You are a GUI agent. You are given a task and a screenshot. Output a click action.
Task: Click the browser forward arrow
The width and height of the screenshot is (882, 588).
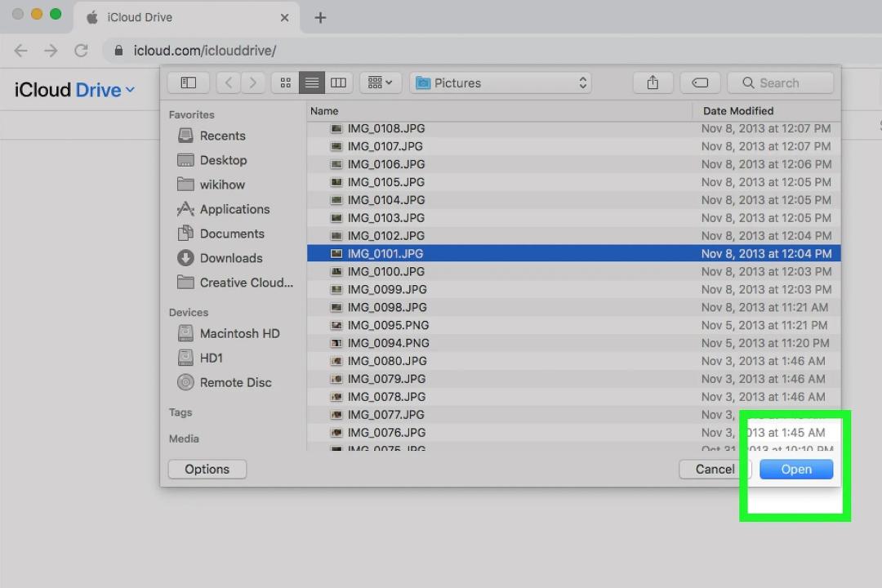(x=51, y=51)
